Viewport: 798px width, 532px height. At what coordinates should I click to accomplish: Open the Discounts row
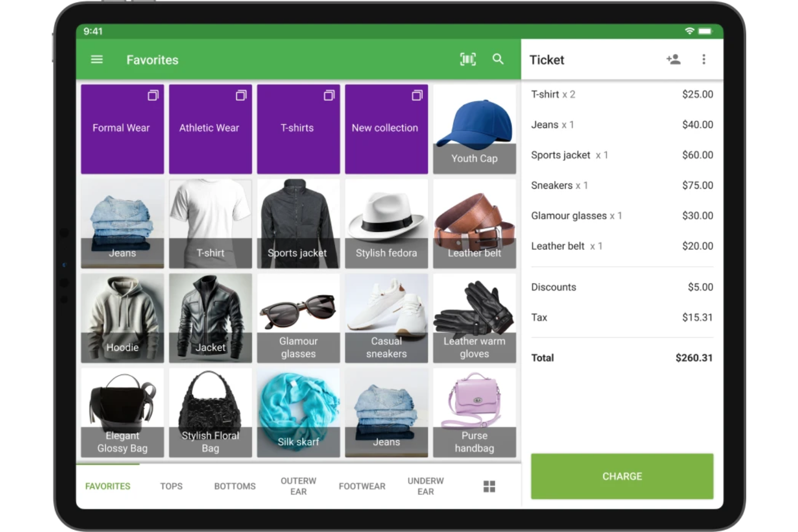(x=622, y=287)
